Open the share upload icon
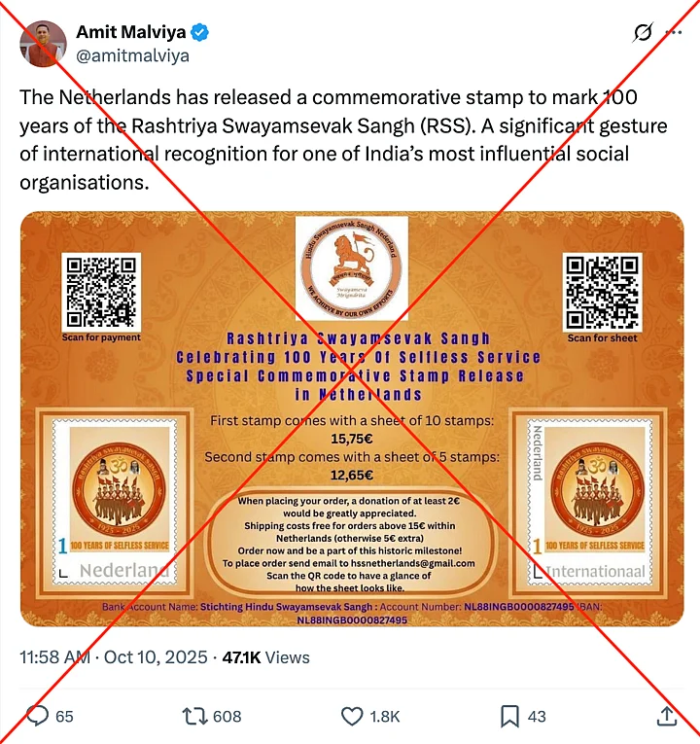Viewport: 700px width, 744px height. 666,716
